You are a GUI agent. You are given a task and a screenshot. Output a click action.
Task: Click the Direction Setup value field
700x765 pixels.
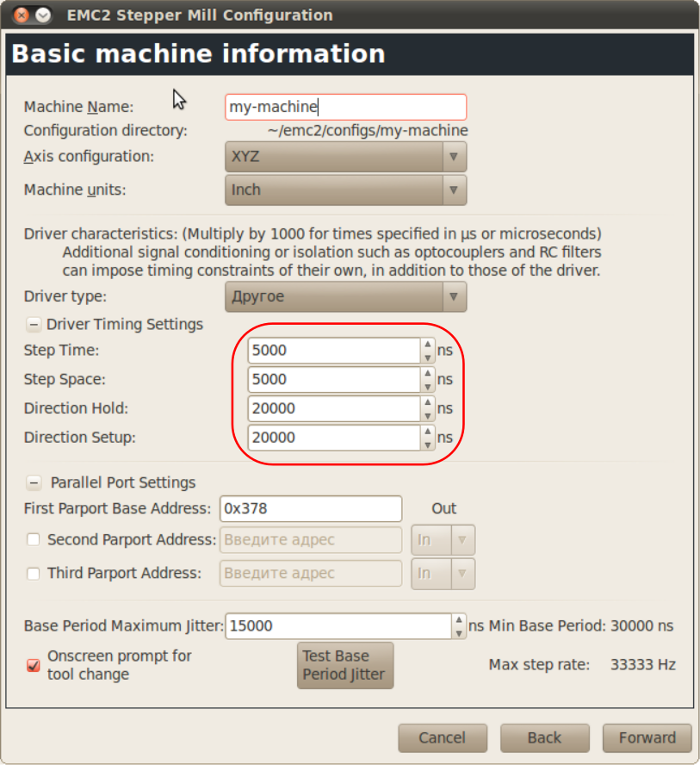point(334,438)
